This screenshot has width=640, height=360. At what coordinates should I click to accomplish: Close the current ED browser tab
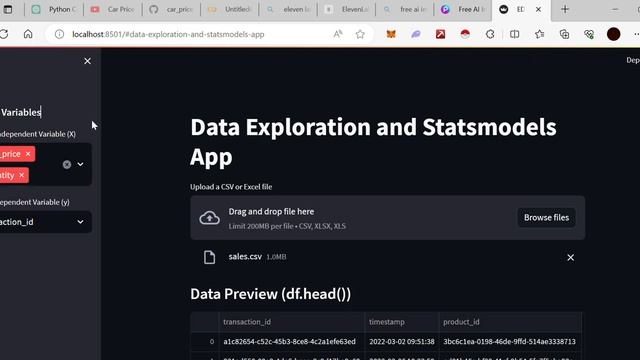click(x=538, y=9)
